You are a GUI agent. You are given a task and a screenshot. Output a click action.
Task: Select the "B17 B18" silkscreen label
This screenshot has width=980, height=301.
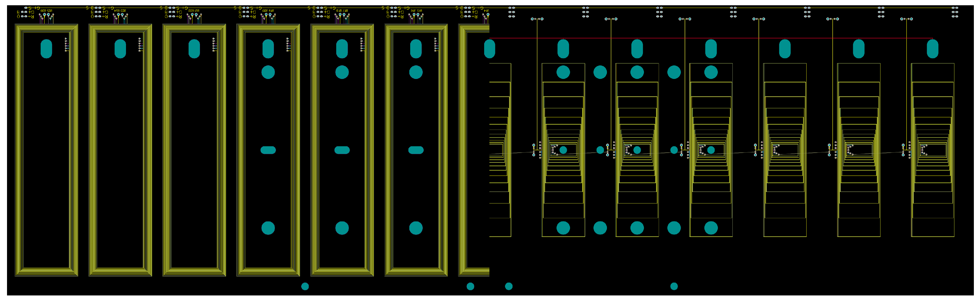(x=342, y=10)
